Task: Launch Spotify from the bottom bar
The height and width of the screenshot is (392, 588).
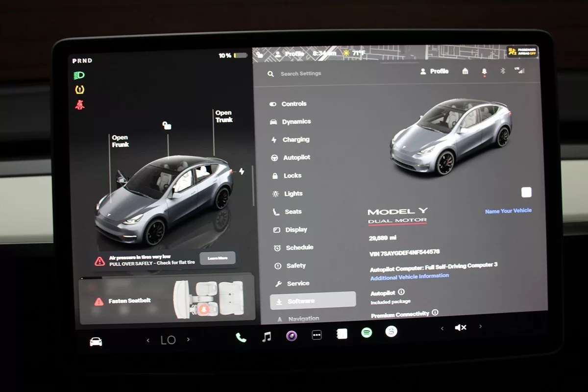Action: click(x=366, y=333)
